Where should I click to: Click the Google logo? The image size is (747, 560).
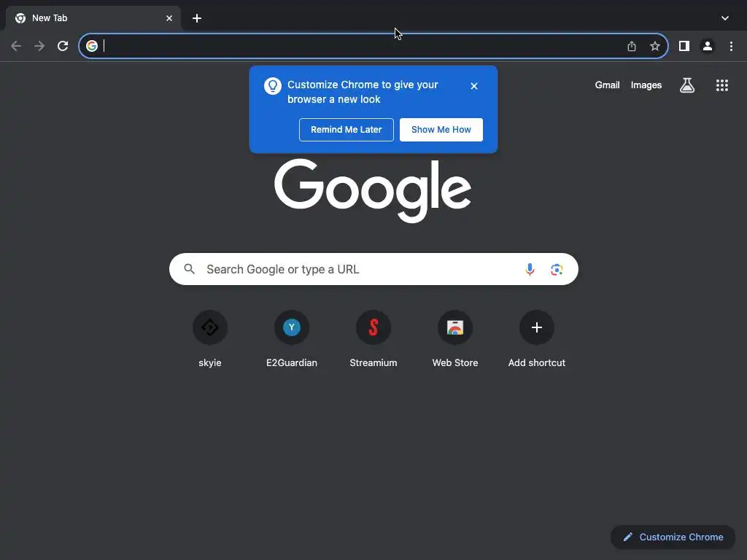(x=373, y=190)
